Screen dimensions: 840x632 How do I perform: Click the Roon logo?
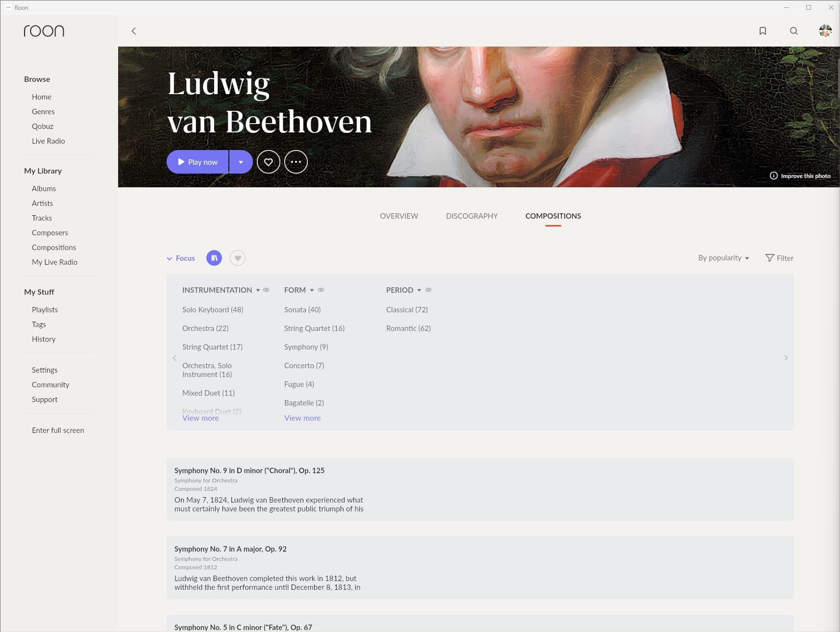44,31
